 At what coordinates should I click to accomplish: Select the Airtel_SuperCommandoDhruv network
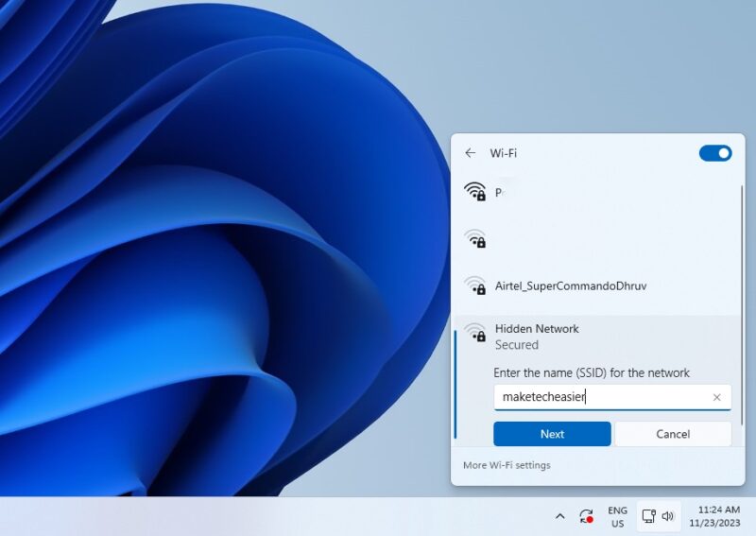click(597, 285)
